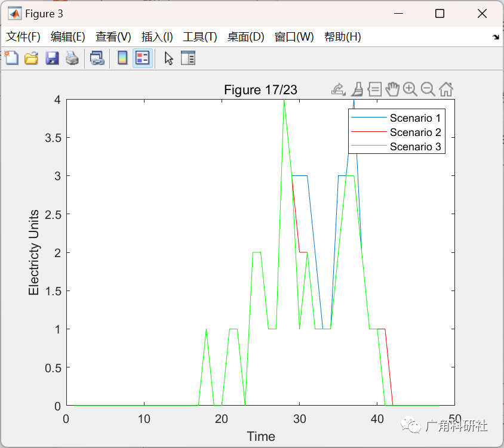Screen dimensions: 504x448
Task: Select the zoom out magnifier
Action: coord(428,89)
